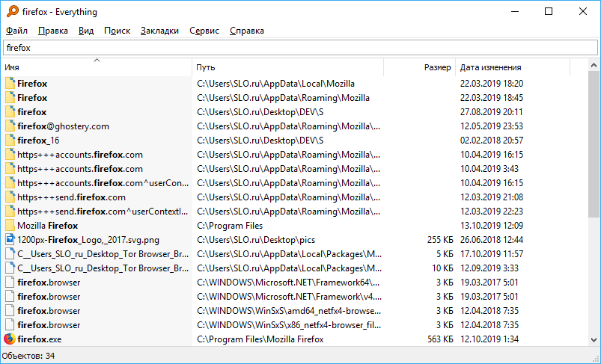Click the Everything app icon in title bar
Screen dimensions: 601x364
(x=9, y=12)
